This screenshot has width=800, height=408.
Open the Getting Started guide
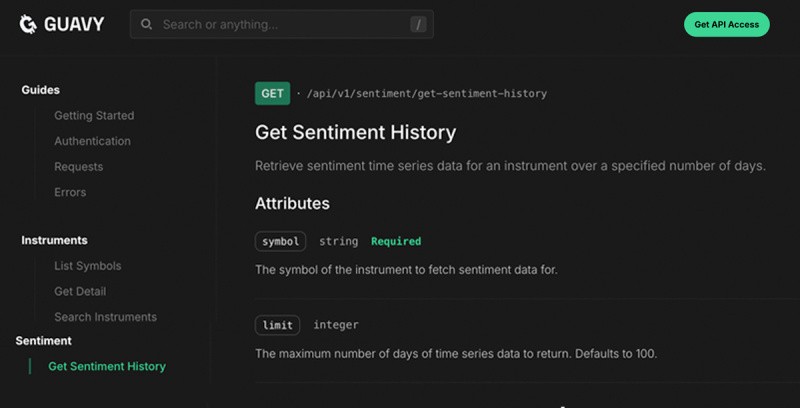94,115
